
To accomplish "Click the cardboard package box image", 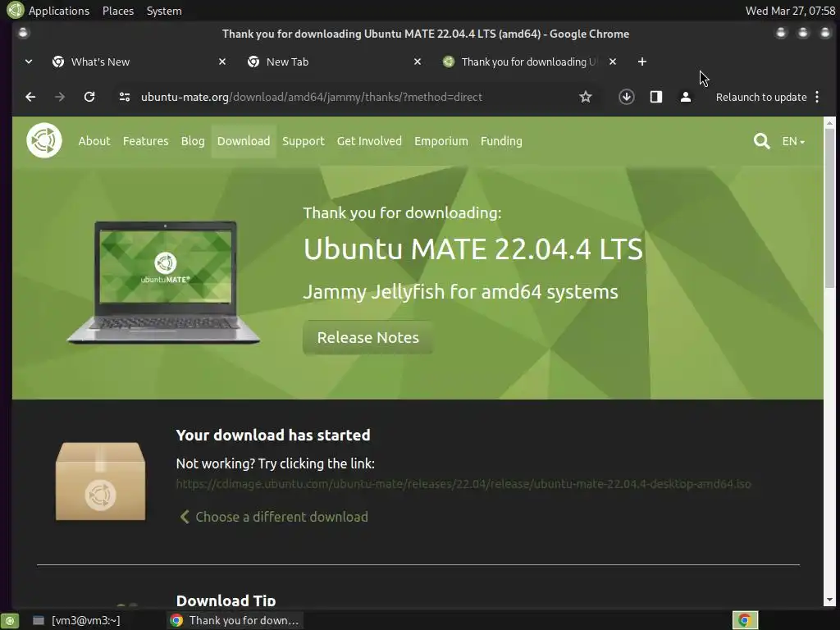I will 101,481.
